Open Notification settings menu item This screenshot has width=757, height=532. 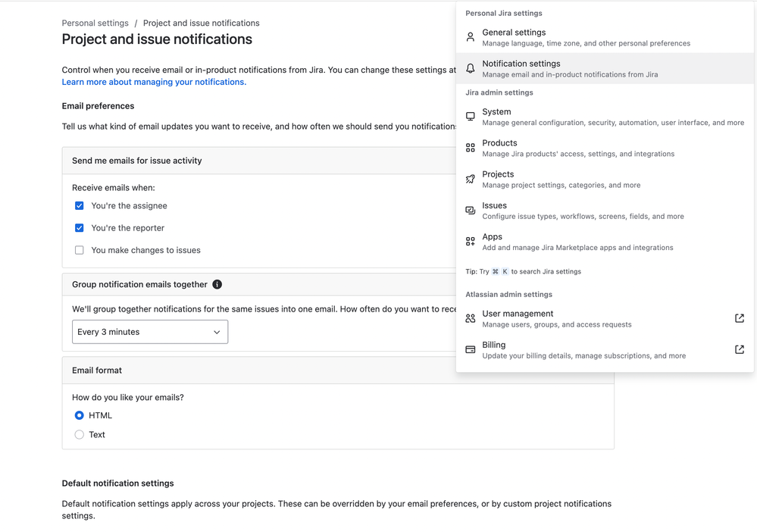(x=605, y=68)
